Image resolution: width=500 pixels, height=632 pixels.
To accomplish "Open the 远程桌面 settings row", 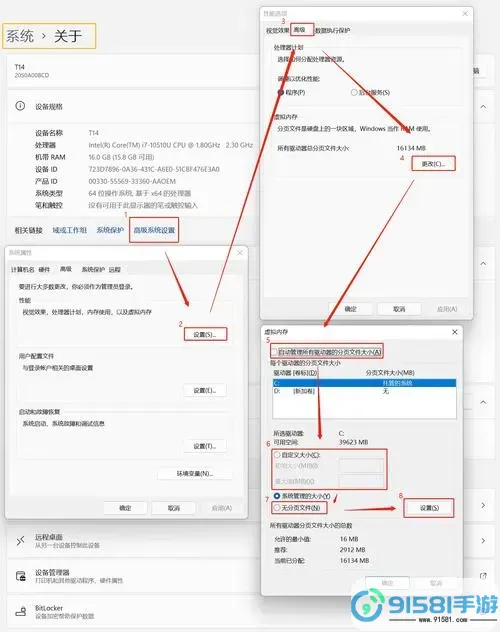I will click(251, 541).
